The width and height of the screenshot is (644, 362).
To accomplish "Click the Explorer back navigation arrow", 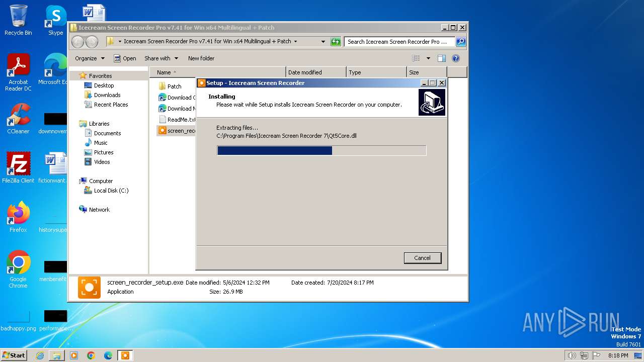I will coord(77,42).
